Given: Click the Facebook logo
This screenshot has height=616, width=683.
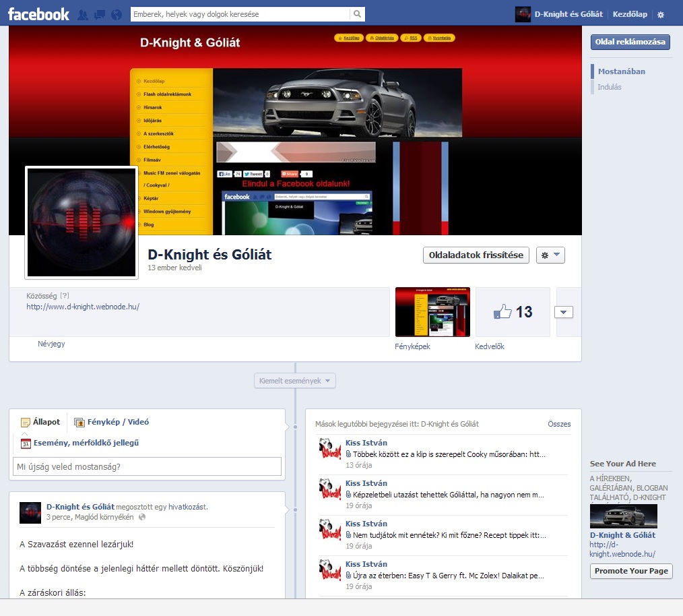Looking at the screenshot, I should [38, 14].
